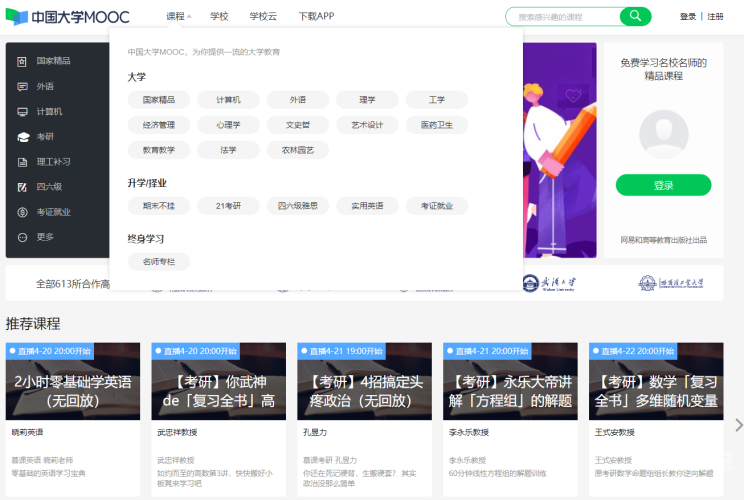Select the 实用英语 tag

point(367,206)
